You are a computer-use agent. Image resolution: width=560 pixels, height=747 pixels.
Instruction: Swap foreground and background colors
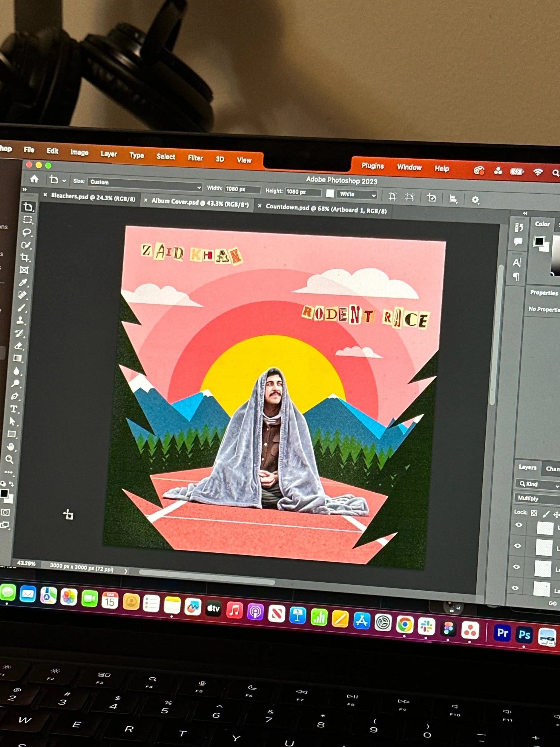[11, 484]
